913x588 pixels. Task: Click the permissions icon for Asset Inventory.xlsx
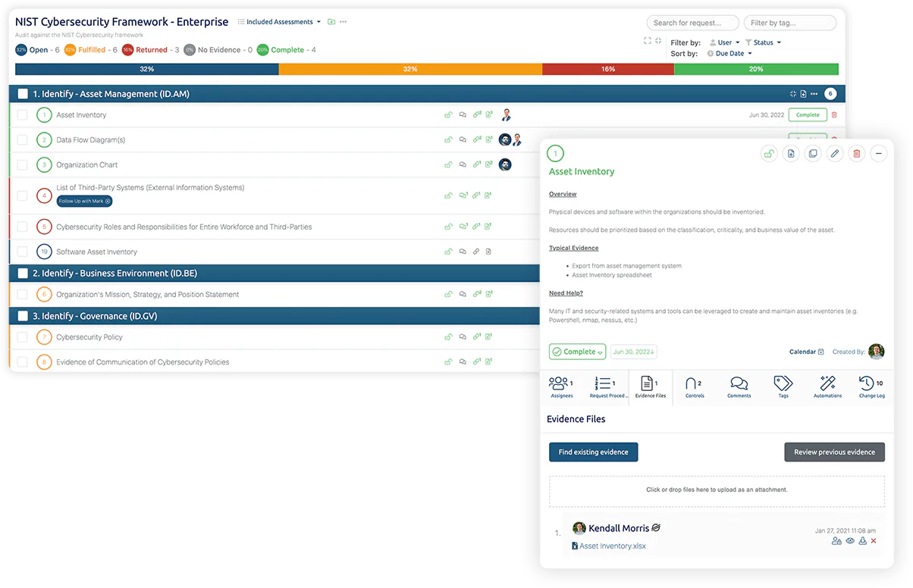tap(836, 541)
